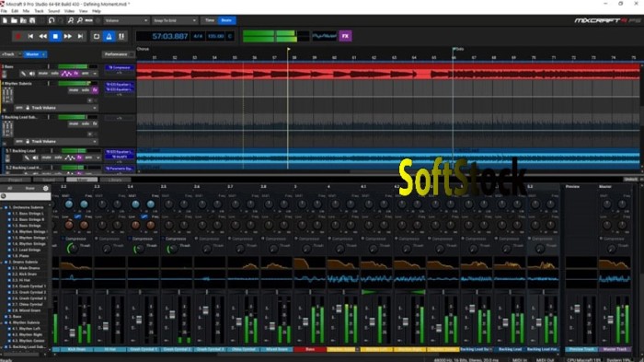This screenshot has height=362, width=644.
Task: Click the purple master FX button
Action: point(345,36)
